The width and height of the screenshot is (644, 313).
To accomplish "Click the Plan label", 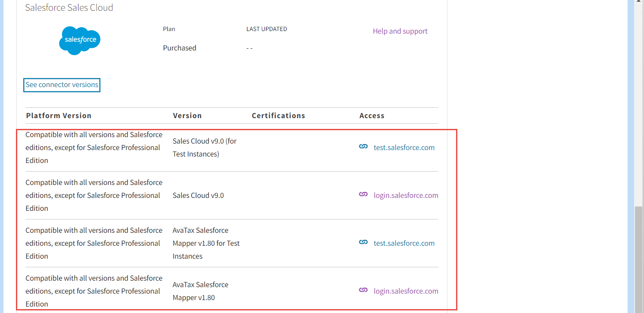I will tap(169, 29).
